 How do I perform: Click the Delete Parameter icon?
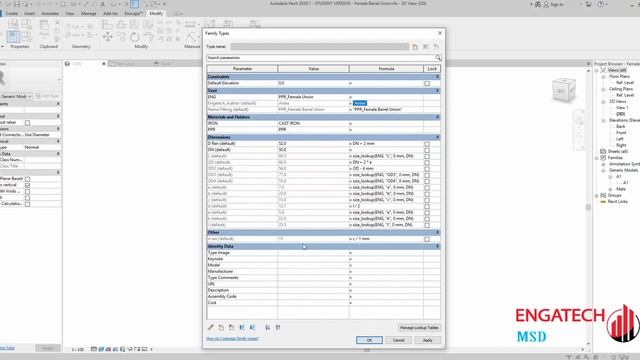231,327
